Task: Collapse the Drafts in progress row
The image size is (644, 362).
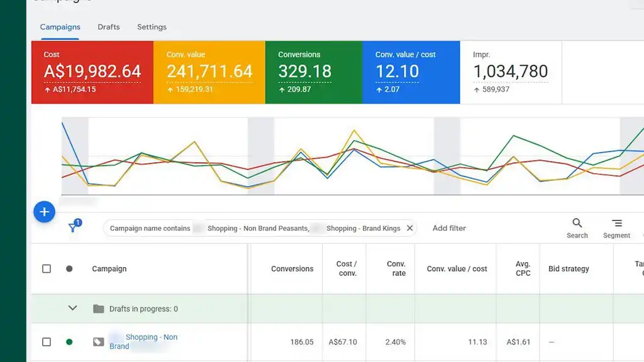Action: pos(72,308)
